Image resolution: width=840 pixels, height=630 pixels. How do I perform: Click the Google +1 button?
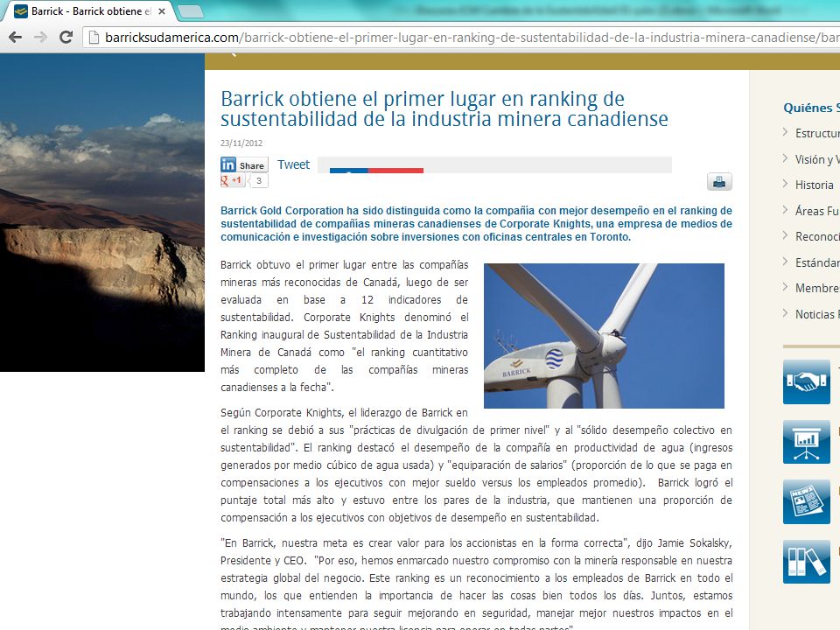(233, 180)
